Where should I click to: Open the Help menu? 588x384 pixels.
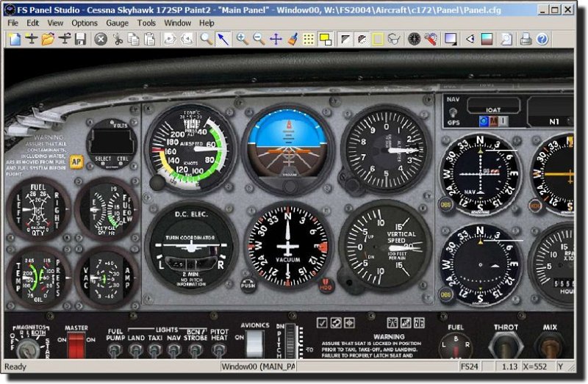tap(207, 23)
